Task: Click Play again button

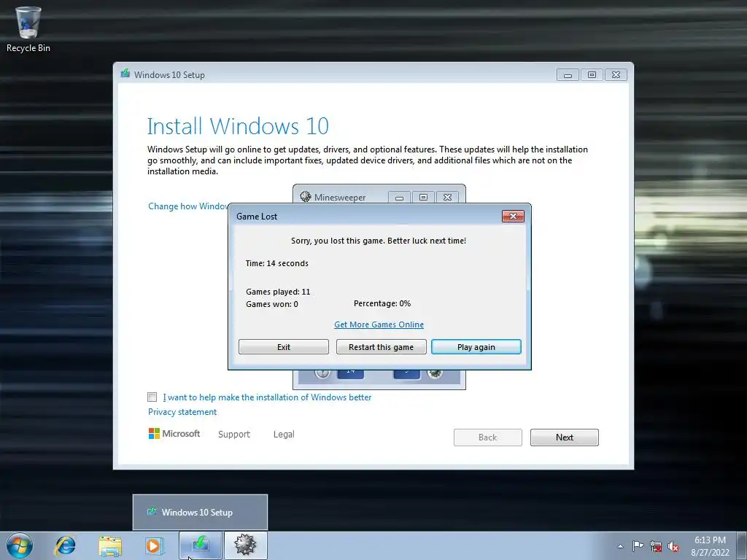Action: tap(476, 346)
